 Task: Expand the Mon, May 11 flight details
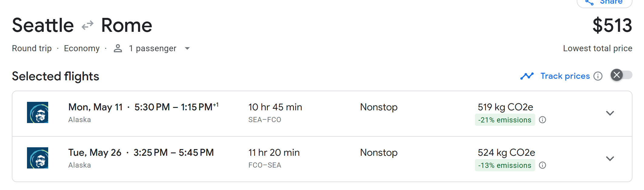click(x=610, y=113)
